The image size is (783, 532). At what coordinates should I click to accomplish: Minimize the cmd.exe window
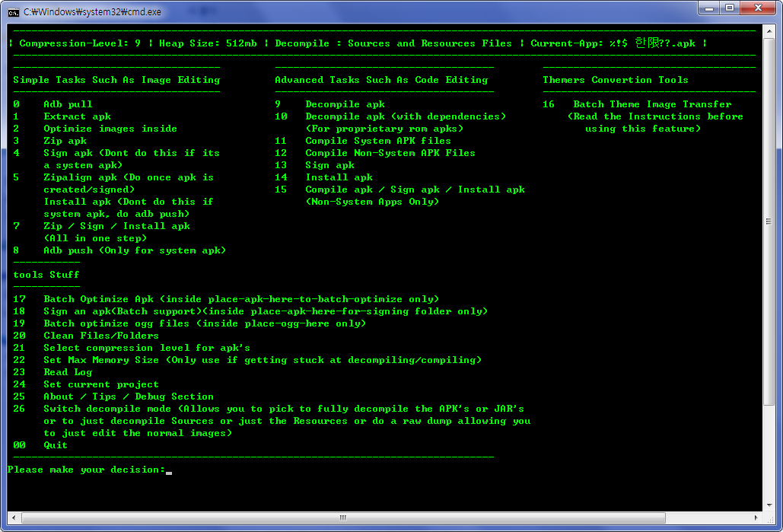[709, 8]
